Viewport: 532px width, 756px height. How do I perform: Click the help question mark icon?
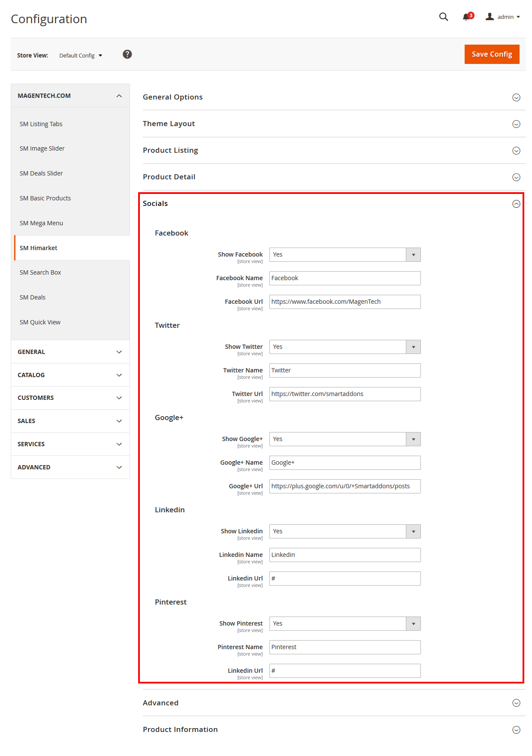click(127, 54)
